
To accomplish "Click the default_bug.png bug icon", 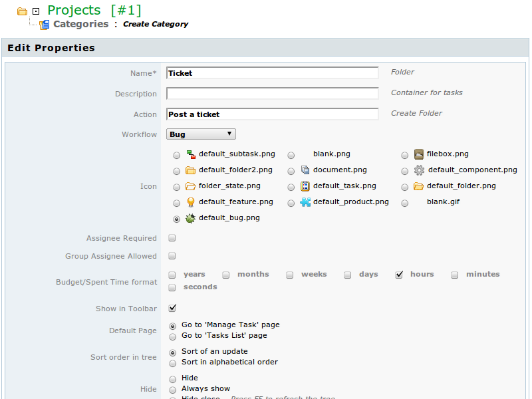I will coord(190,218).
